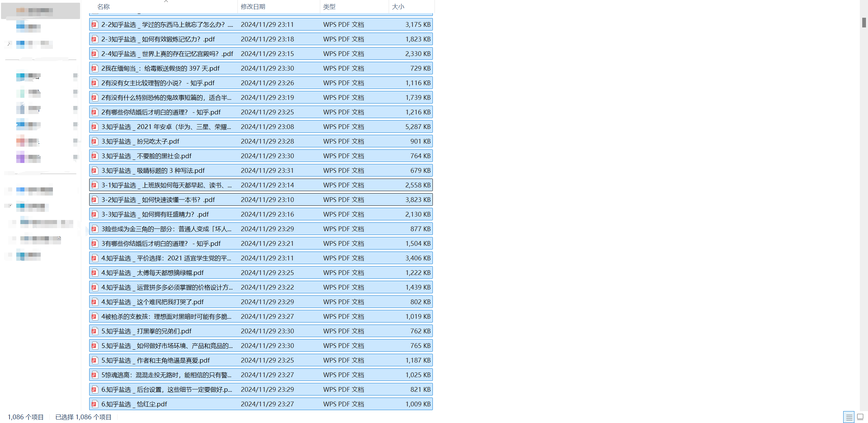Sort files by 大小 column header
This screenshot has height=423, width=868.
coord(398,7)
